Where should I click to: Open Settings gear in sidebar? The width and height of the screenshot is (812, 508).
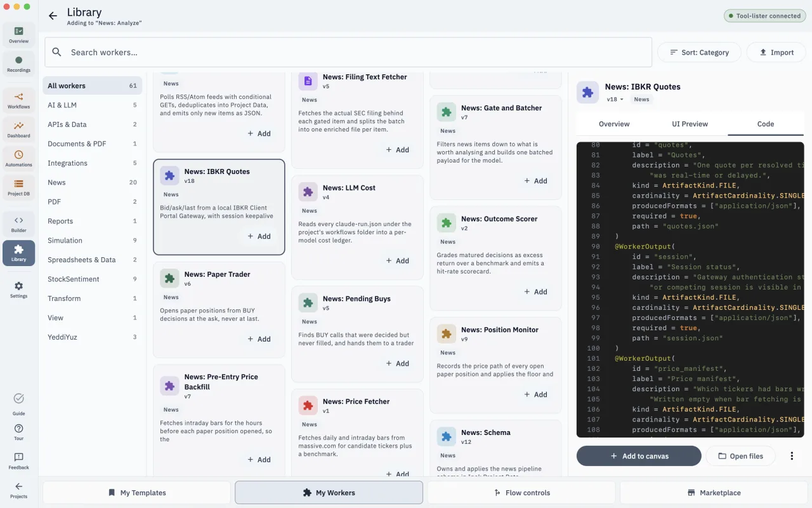(18, 290)
